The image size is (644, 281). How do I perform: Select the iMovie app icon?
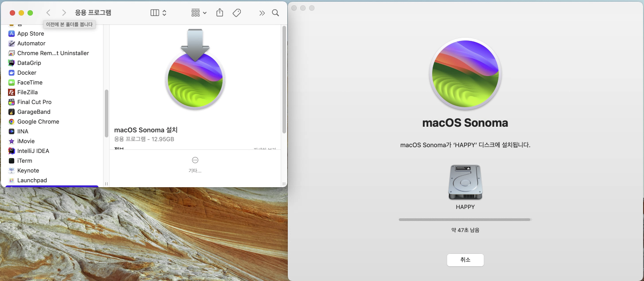tap(12, 141)
